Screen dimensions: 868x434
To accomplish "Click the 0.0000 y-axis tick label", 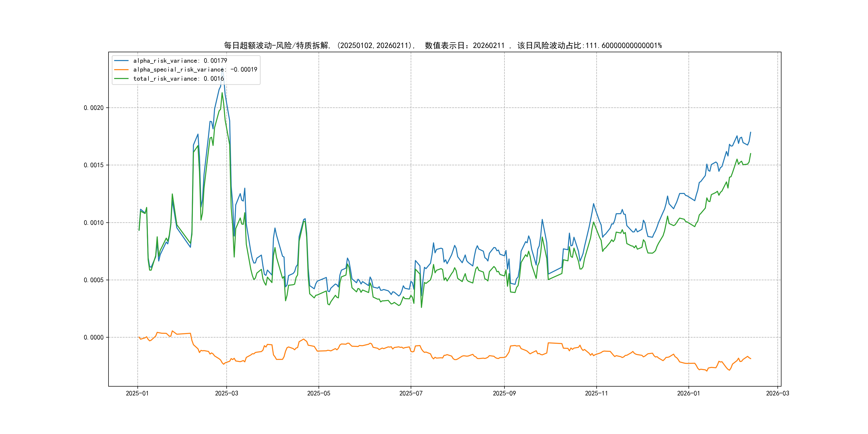I will coord(94,337).
